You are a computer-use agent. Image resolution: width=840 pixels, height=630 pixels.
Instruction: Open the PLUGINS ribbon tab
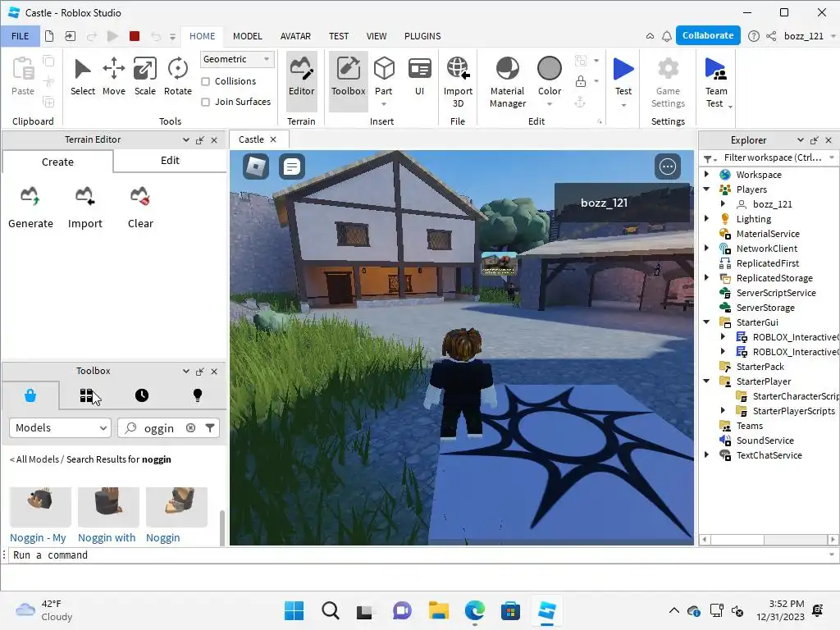[x=422, y=36]
